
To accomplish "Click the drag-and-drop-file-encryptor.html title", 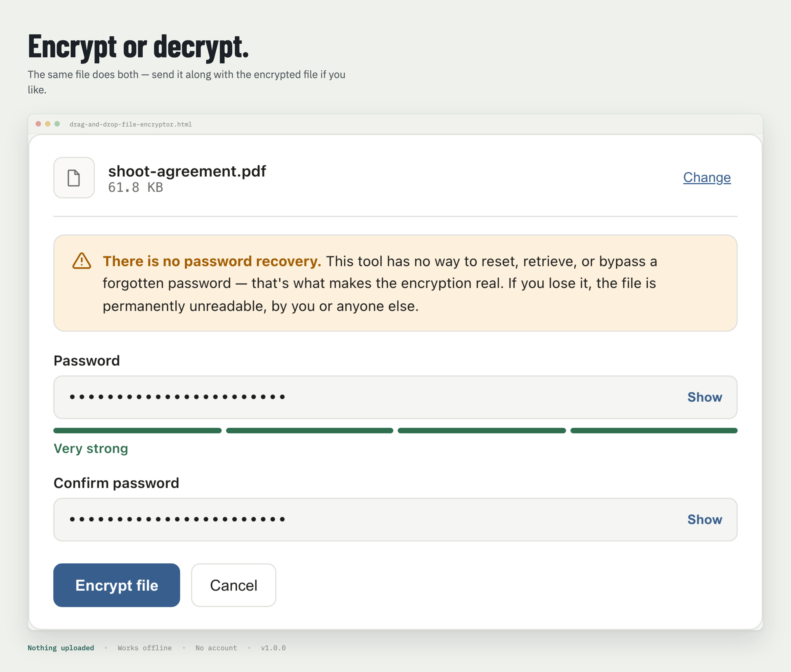I will pyautogui.click(x=131, y=124).
